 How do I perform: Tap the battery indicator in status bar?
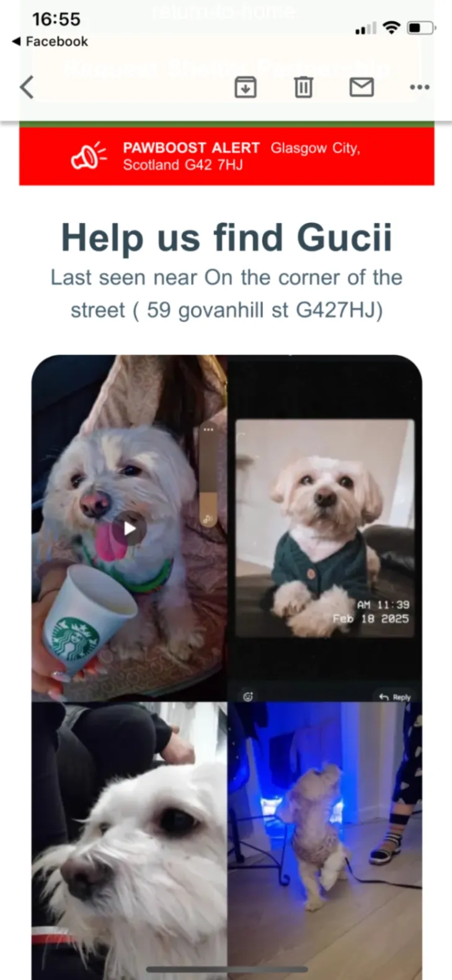coord(422,28)
